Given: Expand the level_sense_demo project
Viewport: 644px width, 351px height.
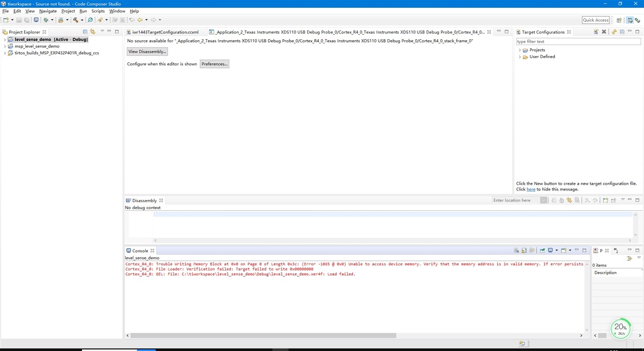Looking at the screenshot, I should [x=5, y=39].
